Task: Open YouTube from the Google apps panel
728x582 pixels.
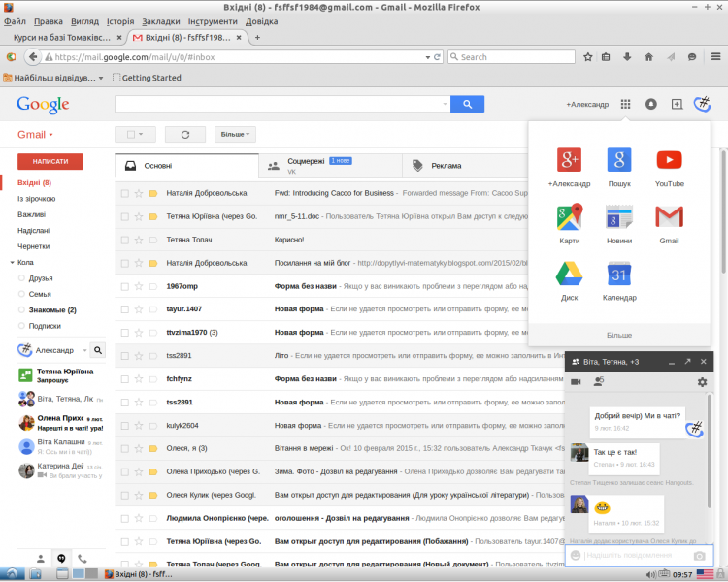Action: point(669,160)
